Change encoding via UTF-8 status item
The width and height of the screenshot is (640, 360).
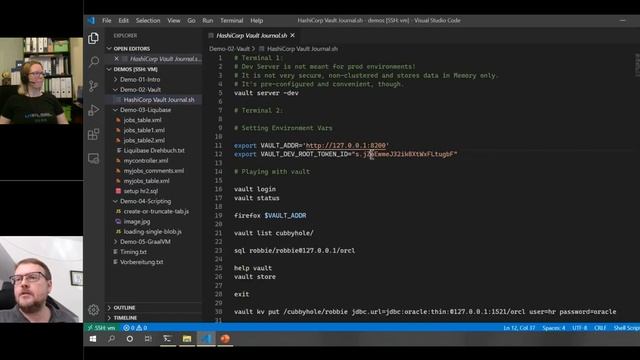580,328
